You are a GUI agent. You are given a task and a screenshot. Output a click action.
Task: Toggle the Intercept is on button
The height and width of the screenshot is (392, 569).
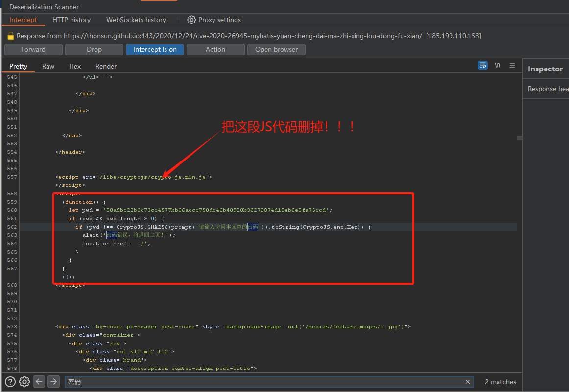[x=155, y=49]
